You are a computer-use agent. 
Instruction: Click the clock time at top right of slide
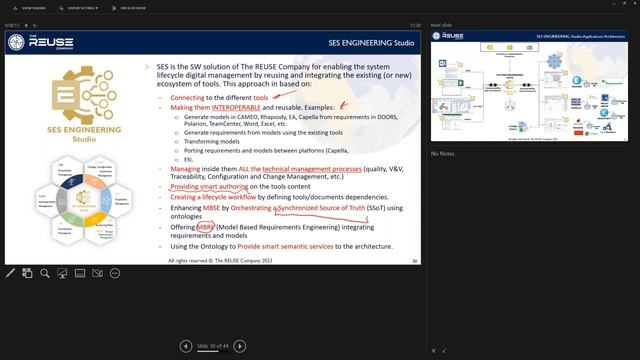point(415,25)
